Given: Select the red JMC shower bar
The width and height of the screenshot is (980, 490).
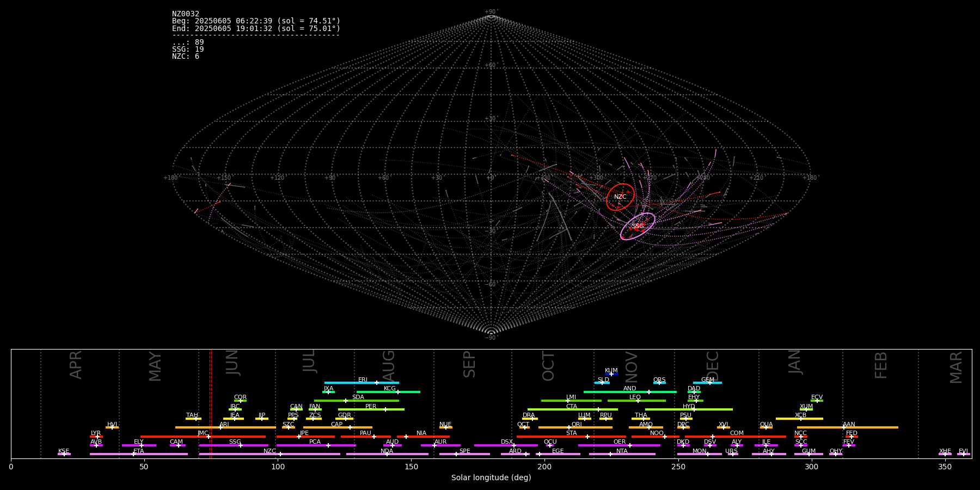Looking at the screenshot, I should 203,437.
